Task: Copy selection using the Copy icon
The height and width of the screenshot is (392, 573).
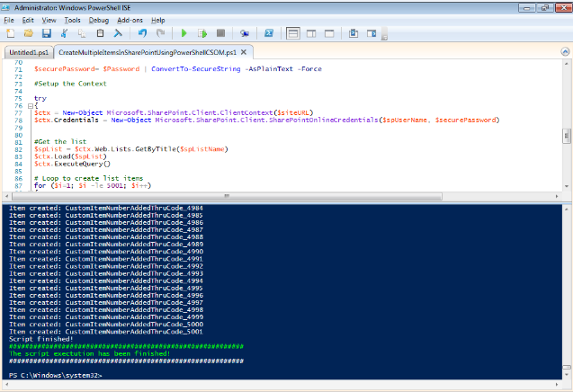Action: coord(82,33)
